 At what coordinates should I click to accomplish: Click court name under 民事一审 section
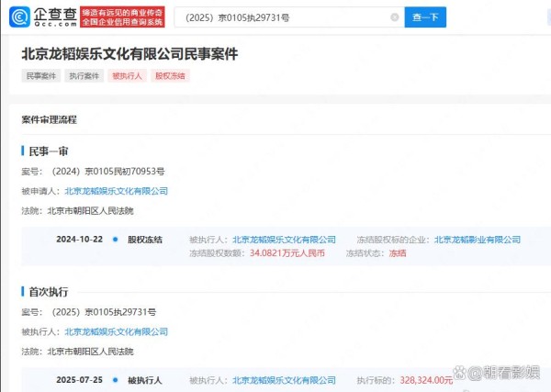click(x=90, y=211)
